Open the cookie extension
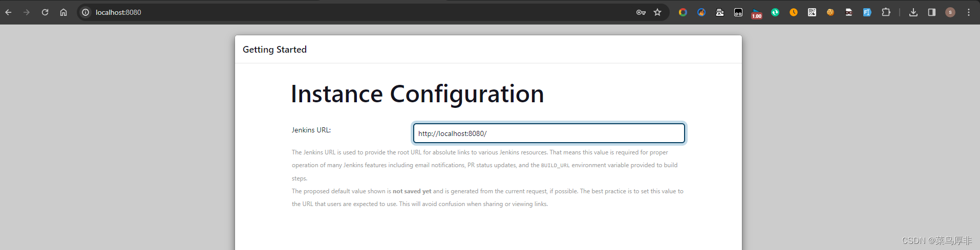 point(830,12)
